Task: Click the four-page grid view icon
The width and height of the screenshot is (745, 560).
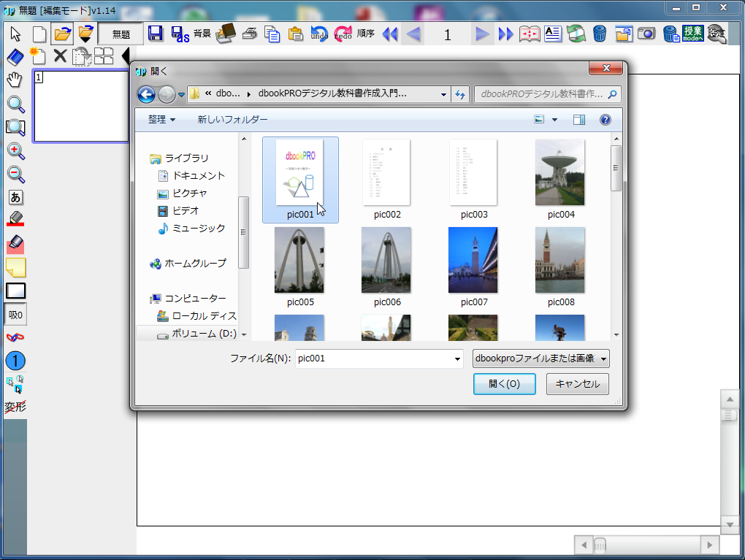Action: point(104,55)
